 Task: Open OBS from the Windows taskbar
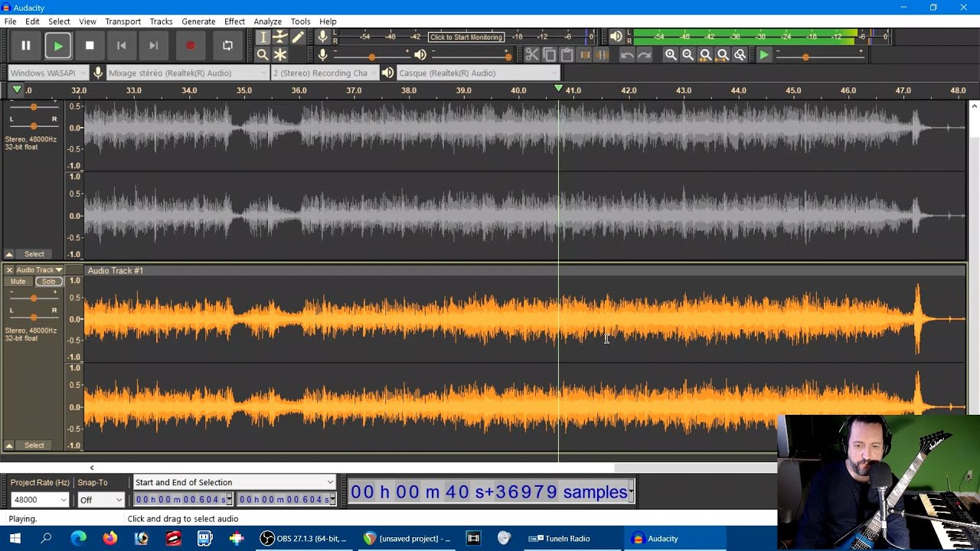pyautogui.click(x=303, y=539)
